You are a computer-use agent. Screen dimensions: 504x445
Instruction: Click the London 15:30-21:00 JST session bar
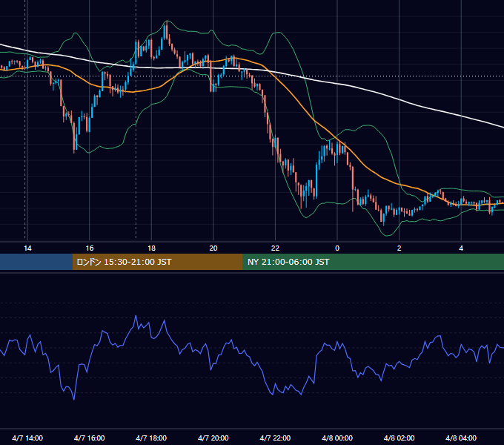157,262
